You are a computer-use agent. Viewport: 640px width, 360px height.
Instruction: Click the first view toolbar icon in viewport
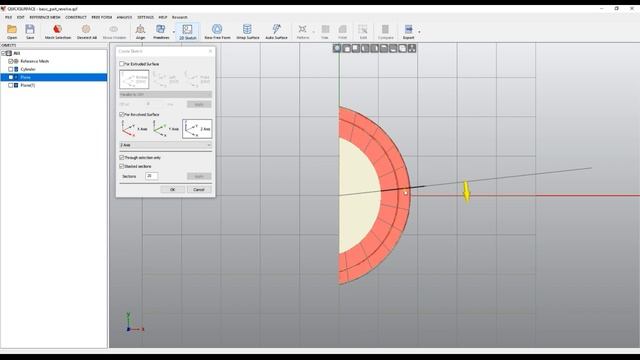[337, 49]
